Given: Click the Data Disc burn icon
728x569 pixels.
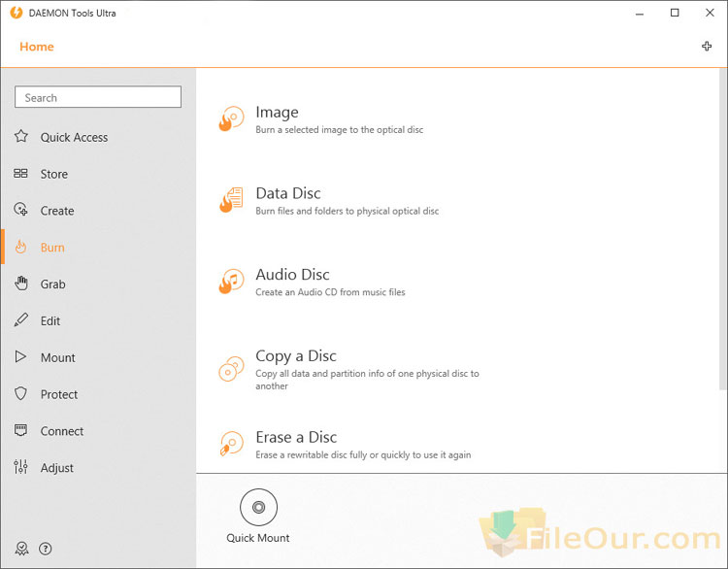Looking at the screenshot, I should coord(231,200).
